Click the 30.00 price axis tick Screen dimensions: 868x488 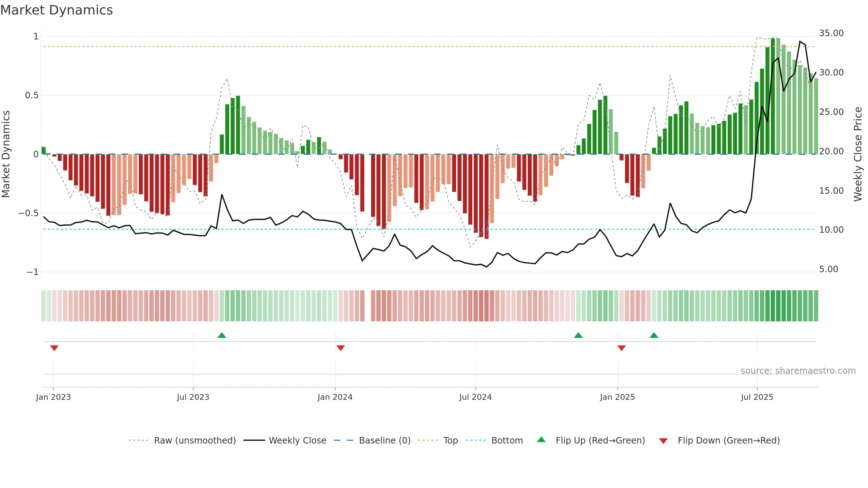[831, 73]
